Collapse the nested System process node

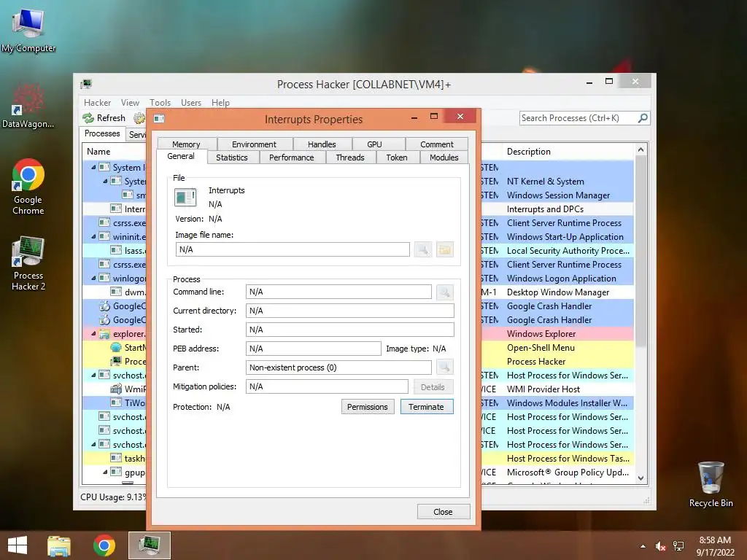pyautogui.click(x=105, y=181)
